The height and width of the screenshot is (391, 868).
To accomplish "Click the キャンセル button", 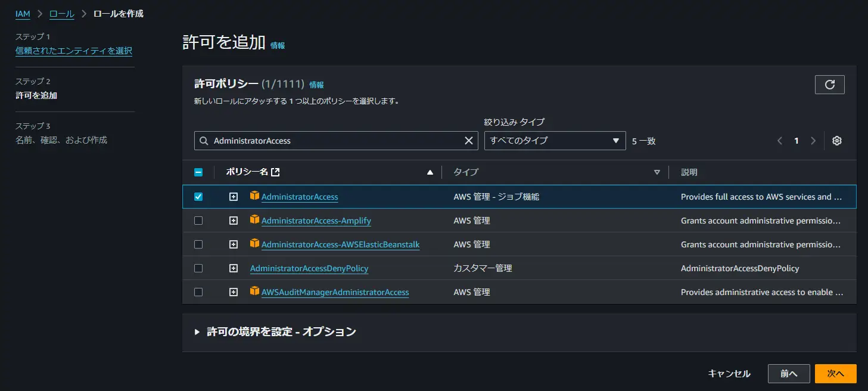I will pos(729,374).
